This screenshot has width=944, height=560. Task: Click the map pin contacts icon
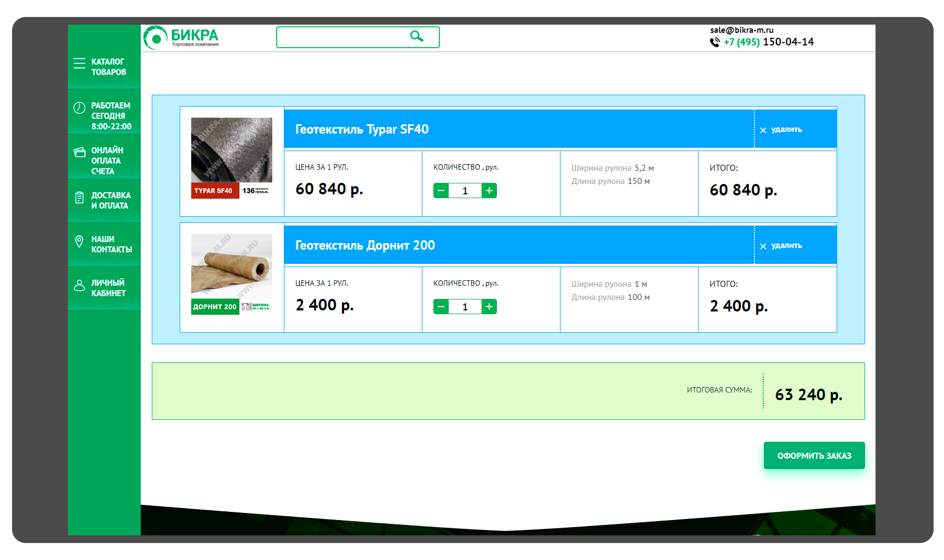point(79,241)
